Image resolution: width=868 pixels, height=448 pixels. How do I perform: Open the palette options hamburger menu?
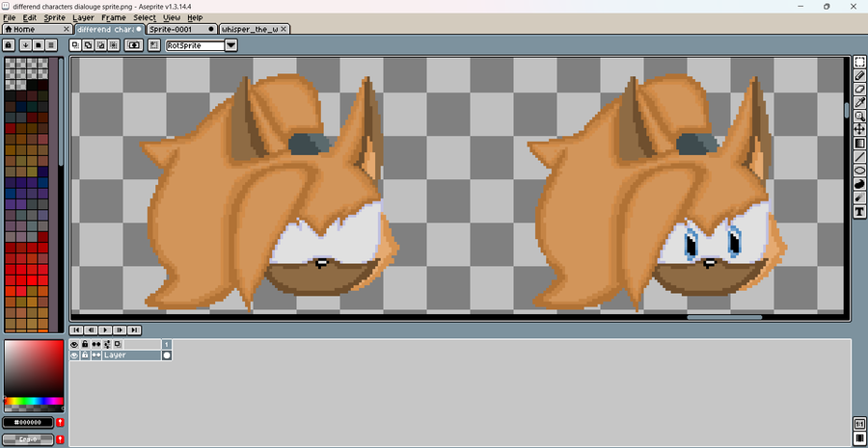(x=51, y=45)
